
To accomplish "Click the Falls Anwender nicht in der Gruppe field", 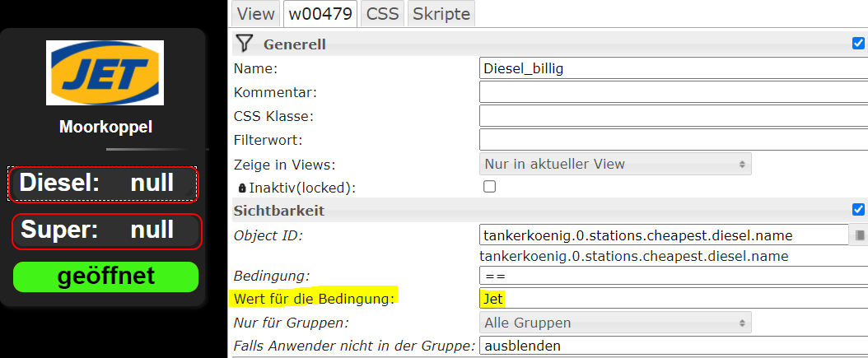I will (x=673, y=346).
